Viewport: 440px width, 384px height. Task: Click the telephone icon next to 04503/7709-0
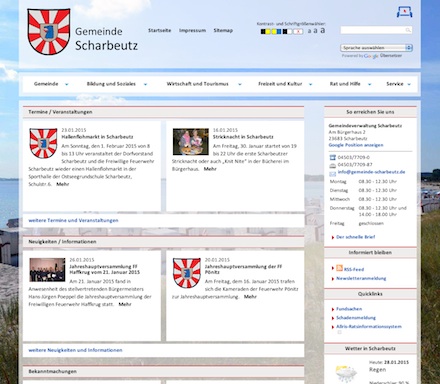click(x=332, y=157)
